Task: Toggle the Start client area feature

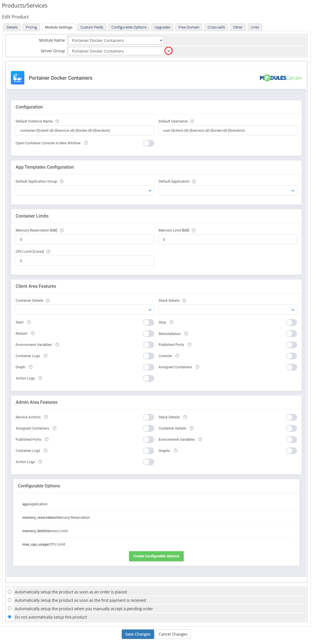Action: point(149,322)
